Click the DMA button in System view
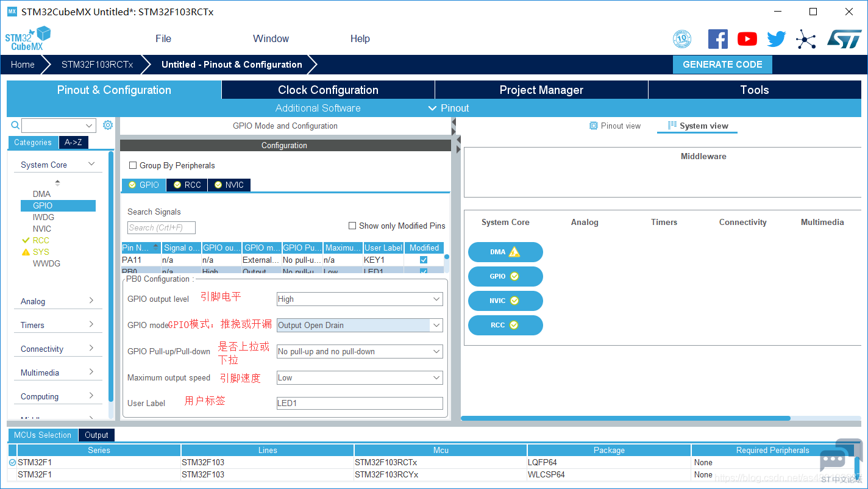The width and height of the screenshot is (868, 489). (505, 252)
